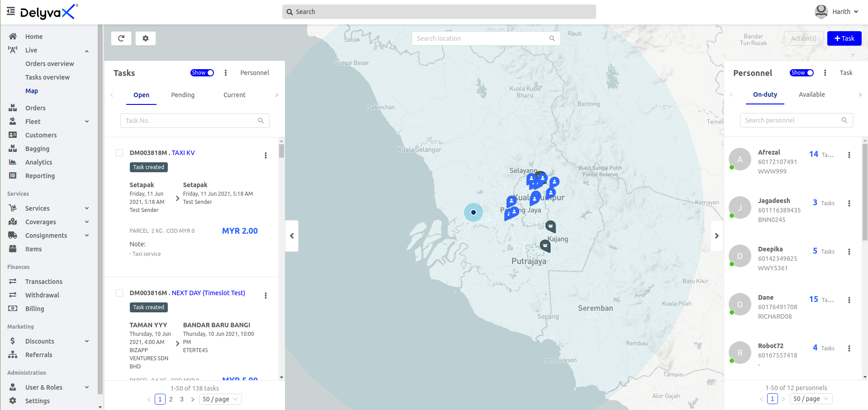Image resolution: width=868 pixels, height=410 pixels.
Task: Check the box for task DM003816M
Action: 119,293
